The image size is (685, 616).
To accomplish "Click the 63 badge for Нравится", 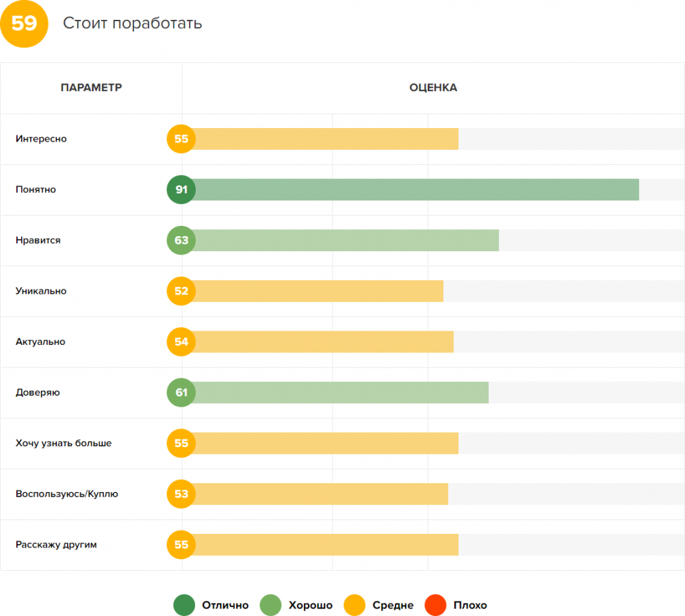I will [x=181, y=240].
